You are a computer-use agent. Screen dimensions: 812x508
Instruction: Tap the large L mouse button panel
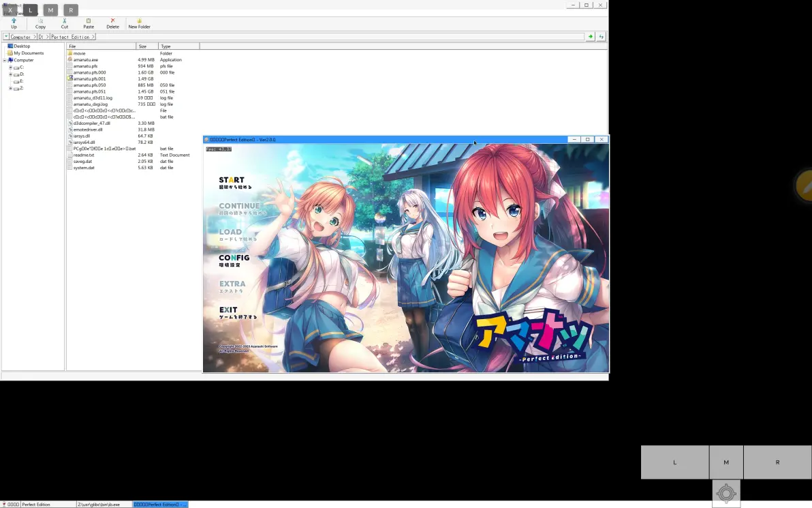675,462
